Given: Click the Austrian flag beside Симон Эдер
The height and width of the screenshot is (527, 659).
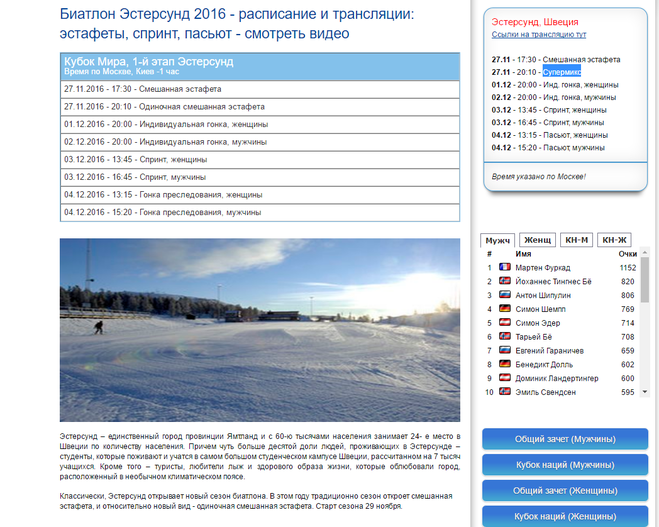Looking at the screenshot, I should point(505,324).
